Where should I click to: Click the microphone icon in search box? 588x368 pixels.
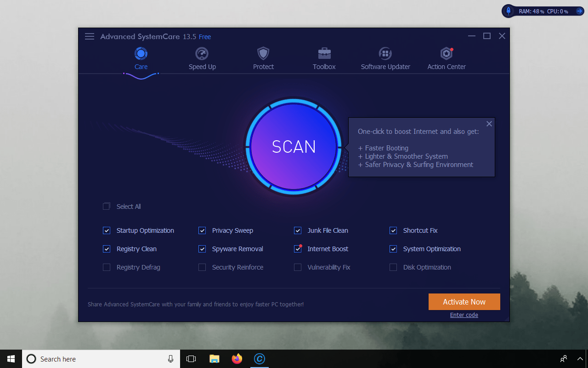tap(170, 359)
